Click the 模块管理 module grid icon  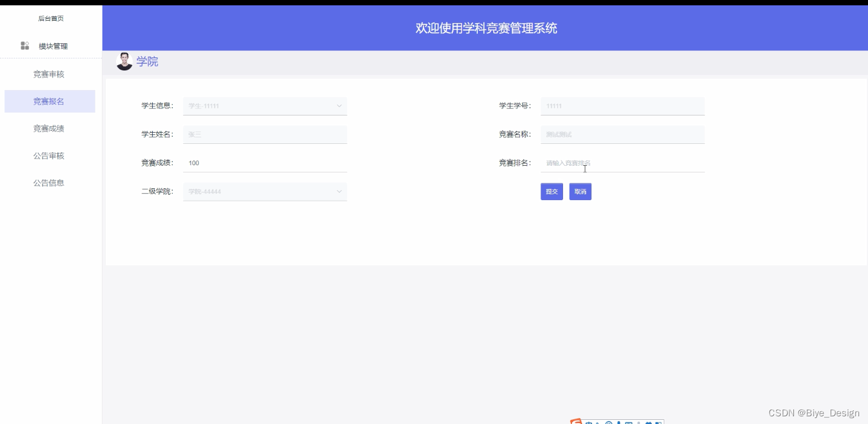(x=25, y=46)
